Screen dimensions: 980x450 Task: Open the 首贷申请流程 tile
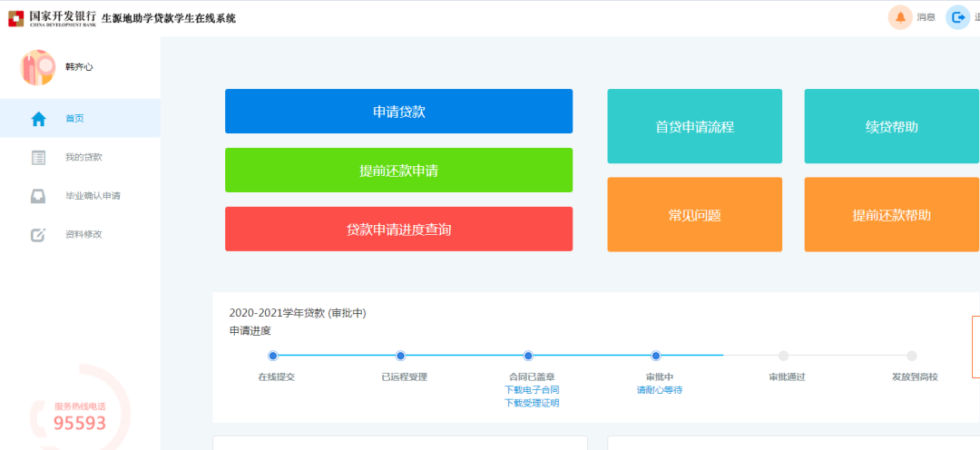coord(694,127)
